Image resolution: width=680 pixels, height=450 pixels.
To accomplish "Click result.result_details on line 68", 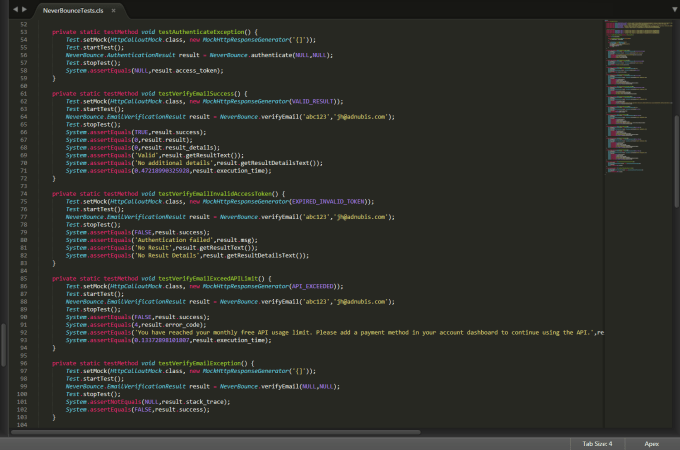I will pos(179,148).
